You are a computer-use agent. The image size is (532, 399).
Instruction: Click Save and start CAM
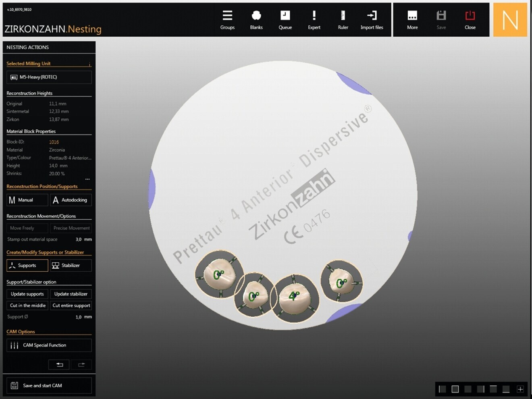pos(49,386)
